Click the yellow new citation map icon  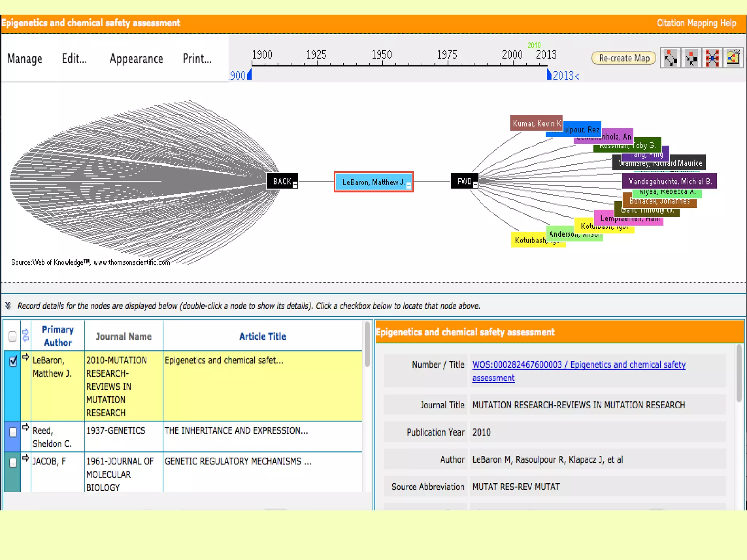(733, 58)
